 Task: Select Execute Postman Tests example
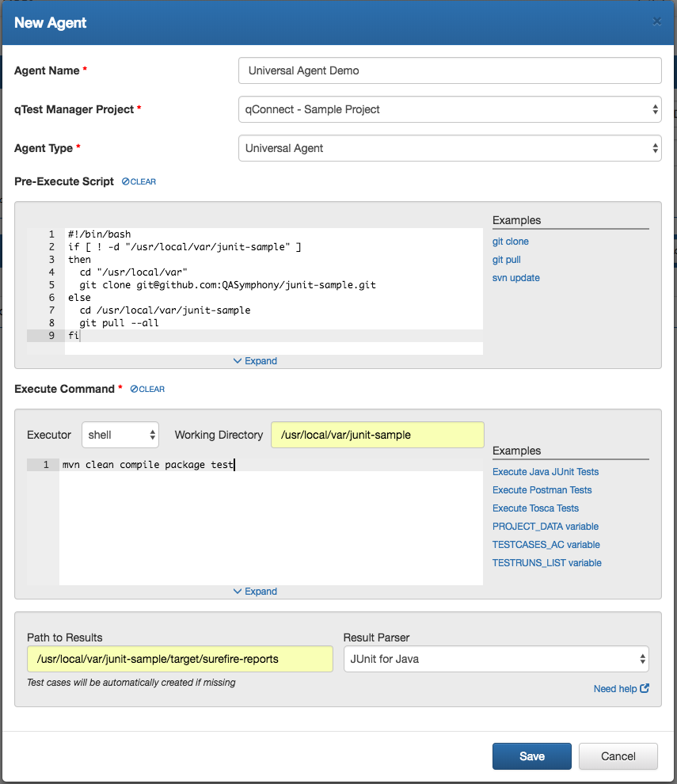pos(542,490)
